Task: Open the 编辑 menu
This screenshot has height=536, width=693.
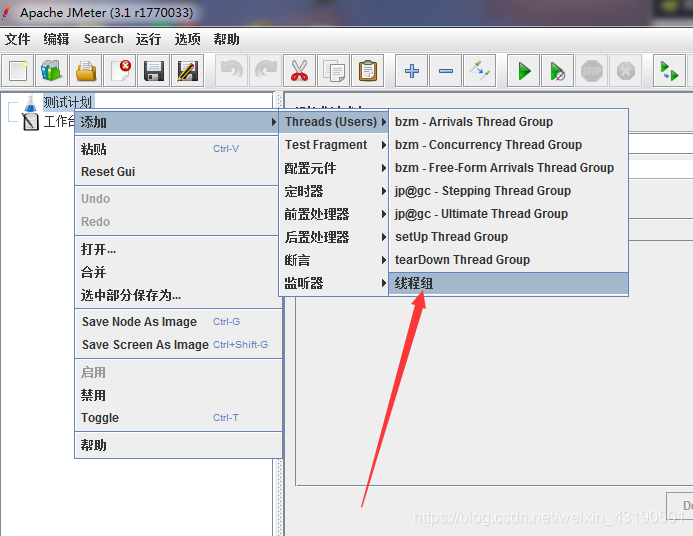Action: 56,39
